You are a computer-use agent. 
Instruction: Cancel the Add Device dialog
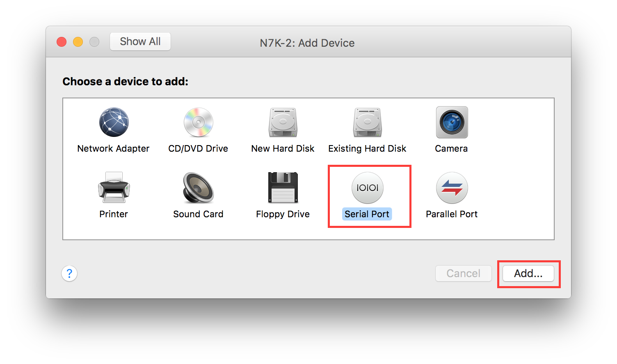tap(464, 273)
